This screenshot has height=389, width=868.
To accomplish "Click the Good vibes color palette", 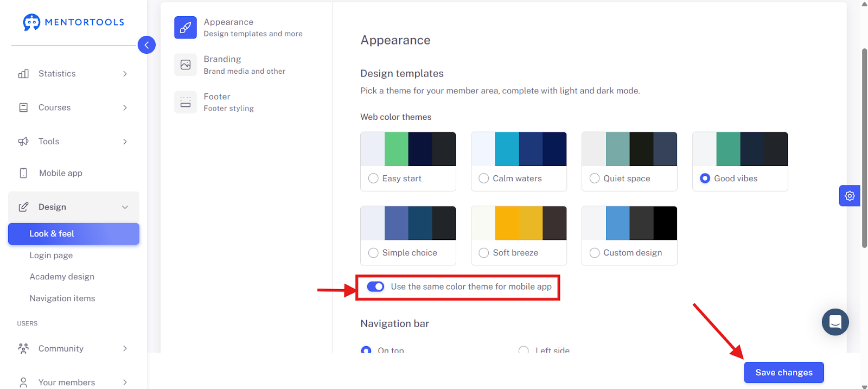I will pos(740,149).
